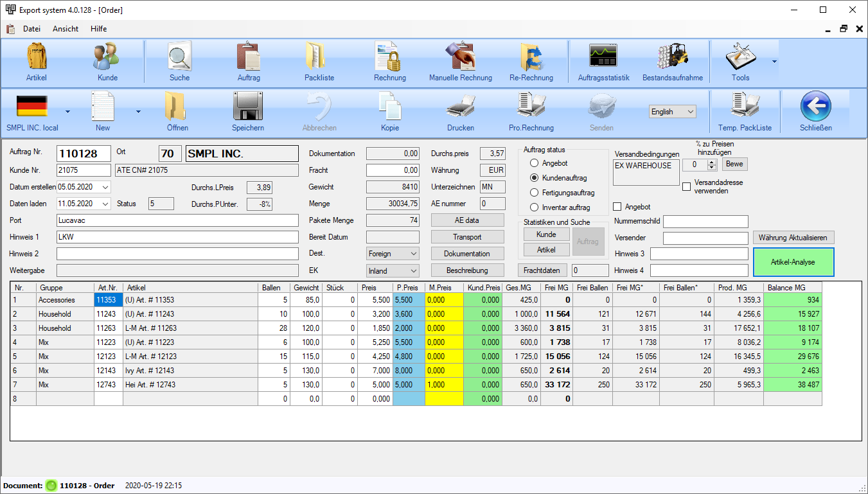Select the Fertigungsauftrag radio button
Viewport: 868px width, 494px height.
[x=534, y=193]
